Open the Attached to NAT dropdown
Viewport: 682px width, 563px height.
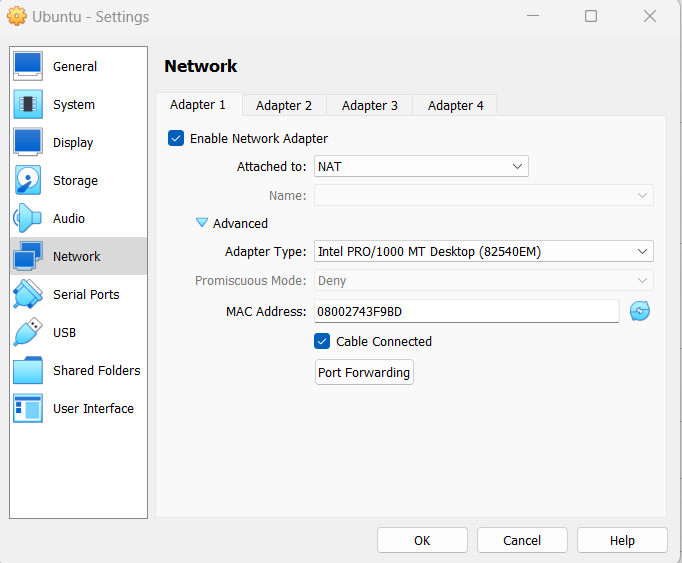click(421, 166)
